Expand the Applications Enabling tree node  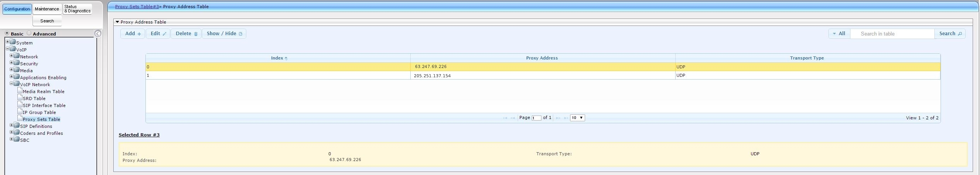(x=11, y=76)
